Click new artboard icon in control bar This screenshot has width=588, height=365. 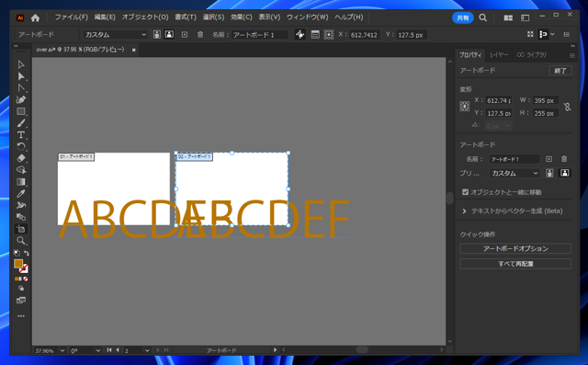click(x=185, y=35)
